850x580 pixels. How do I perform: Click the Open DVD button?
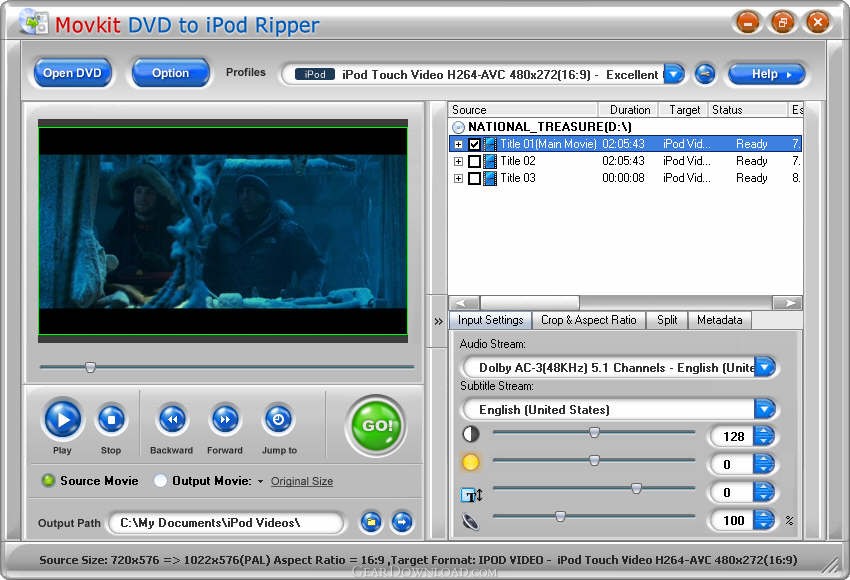(72, 73)
